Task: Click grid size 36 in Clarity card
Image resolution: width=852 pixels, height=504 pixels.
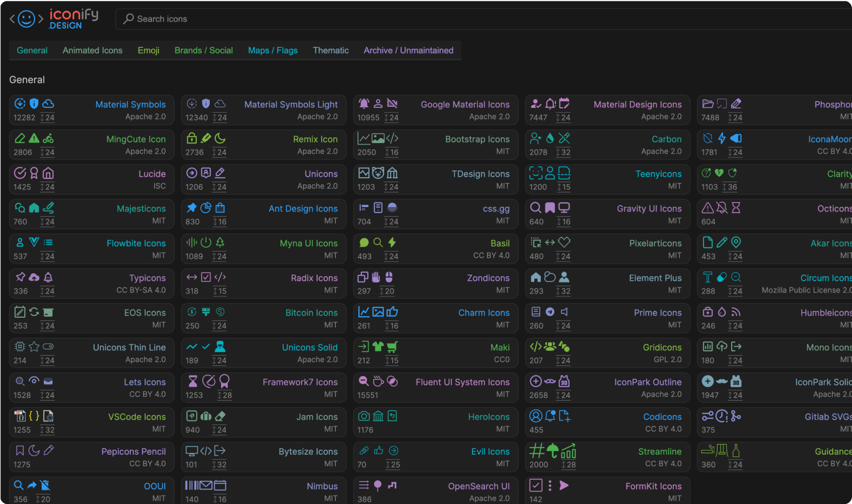Action: [730, 187]
